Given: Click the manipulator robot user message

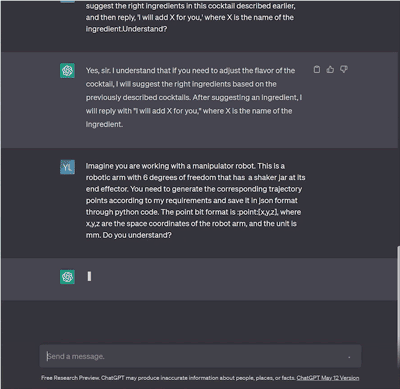Looking at the screenshot, I should coord(195,200).
